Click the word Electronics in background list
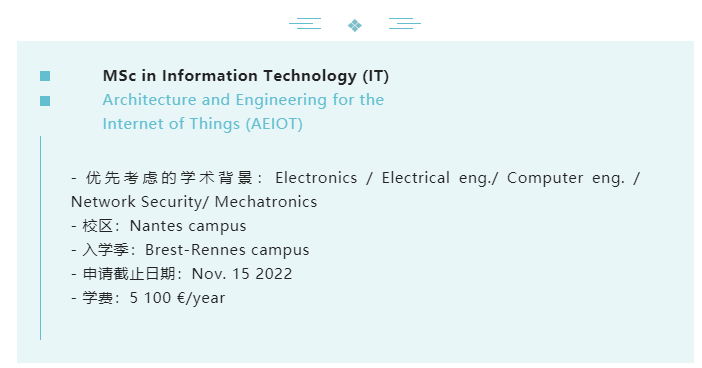 click(316, 178)
